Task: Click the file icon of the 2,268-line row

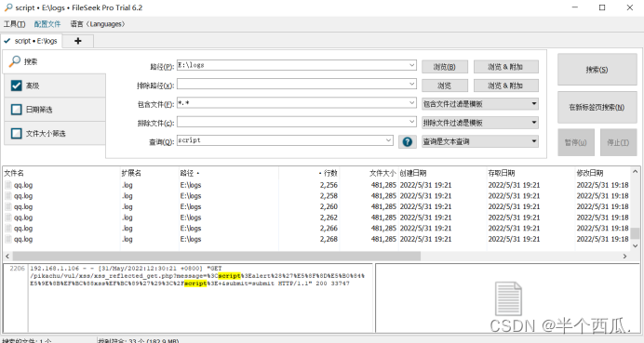Action: coord(8,239)
